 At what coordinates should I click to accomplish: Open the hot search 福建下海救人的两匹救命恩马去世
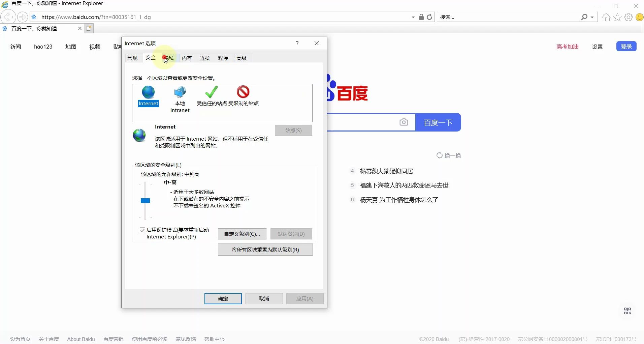(x=404, y=185)
